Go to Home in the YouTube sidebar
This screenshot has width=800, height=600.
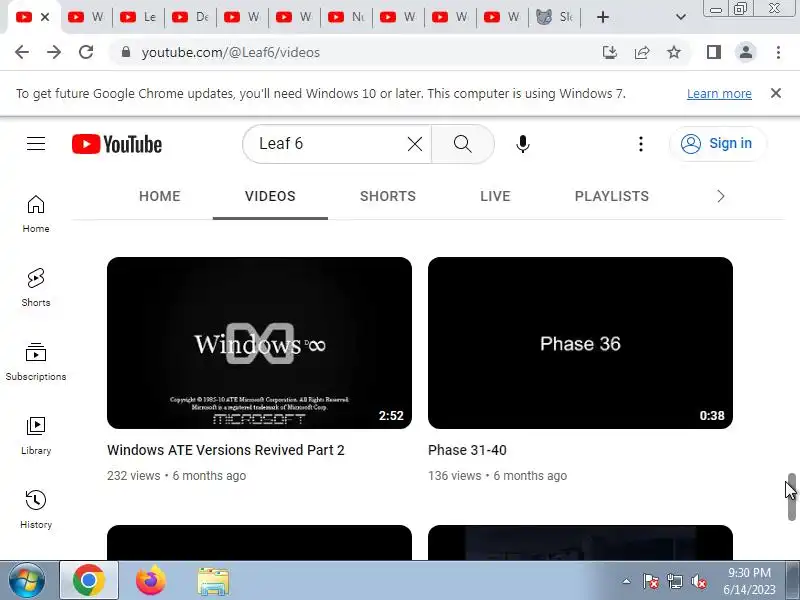(x=36, y=214)
